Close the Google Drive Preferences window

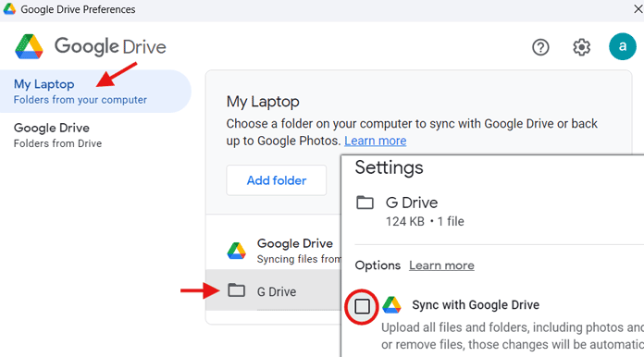638,8
